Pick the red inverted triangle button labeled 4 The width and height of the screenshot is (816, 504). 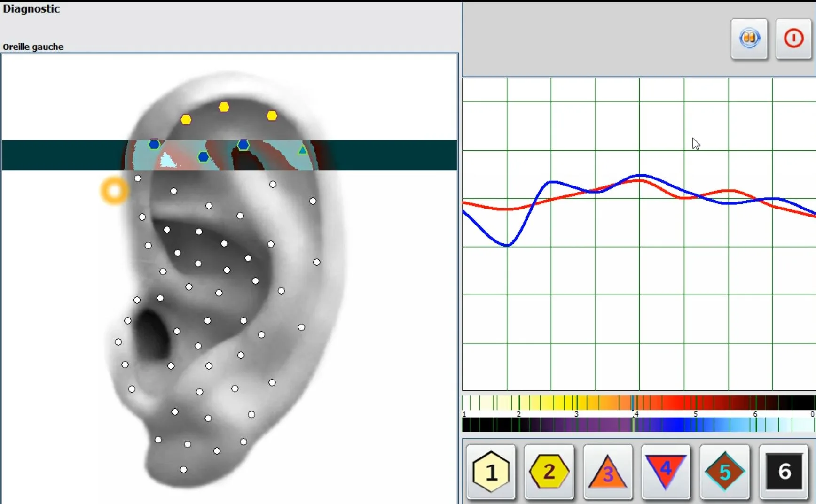(666, 472)
